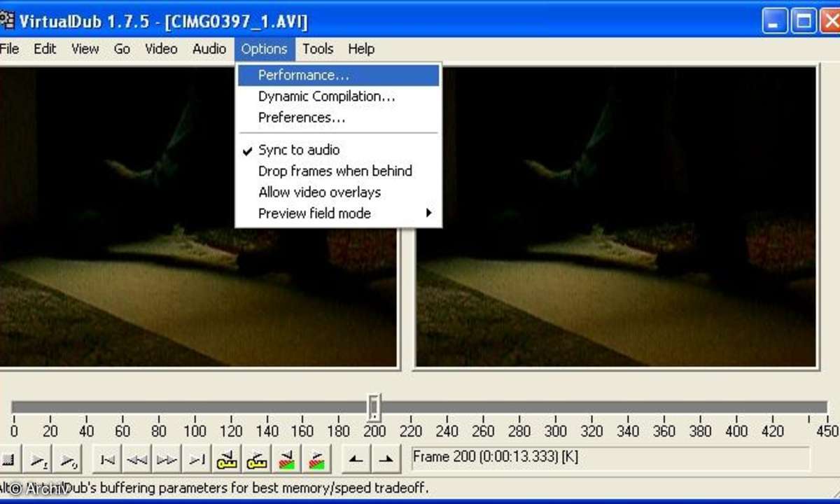Click the Stop playback button
Viewport: 840px width, 504px height.
[x=8, y=460]
